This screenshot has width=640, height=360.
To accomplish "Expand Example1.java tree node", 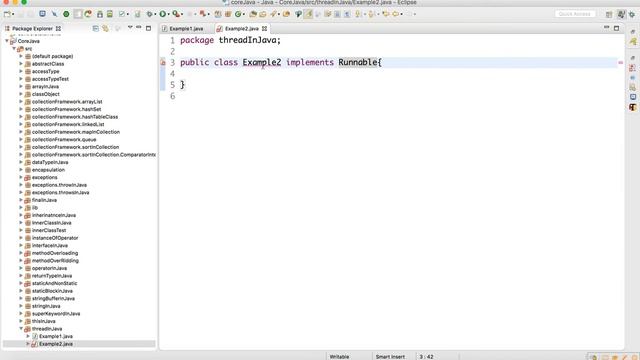I will tap(28, 336).
